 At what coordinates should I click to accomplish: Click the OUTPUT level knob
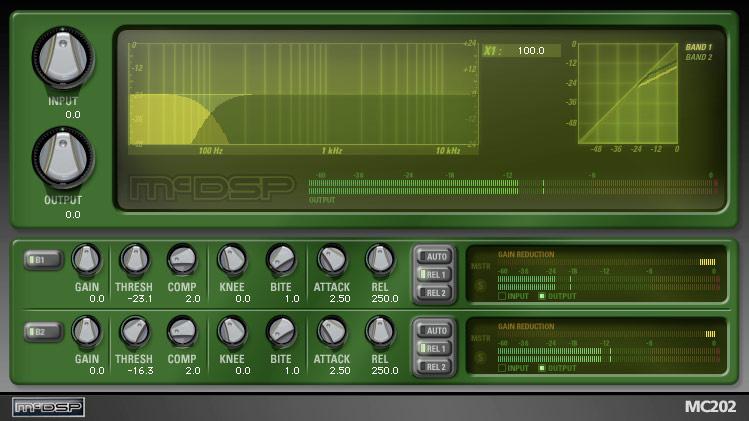[63, 158]
